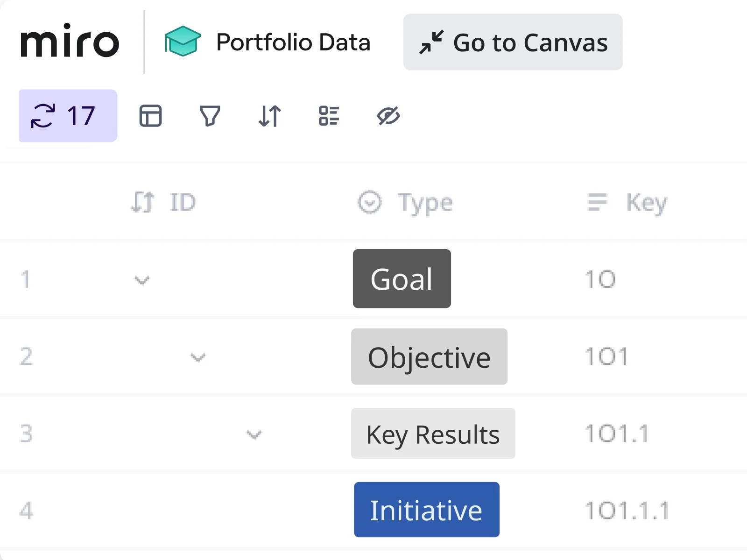Image resolution: width=747 pixels, height=560 pixels.
Task: Collapse the Goal row chevron
Action: point(142,280)
